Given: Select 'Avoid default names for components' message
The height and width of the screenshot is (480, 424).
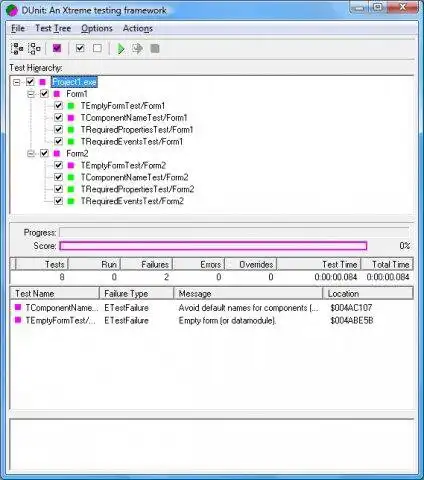Looking at the screenshot, I should point(248,307).
